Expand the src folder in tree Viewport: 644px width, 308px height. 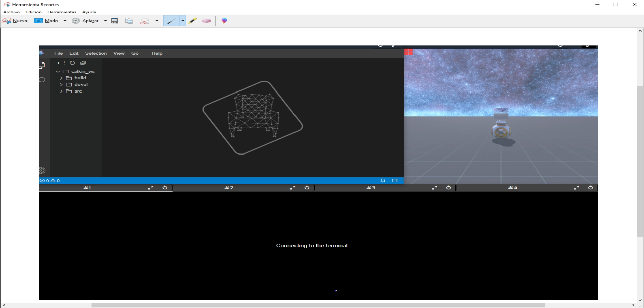click(x=78, y=91)
